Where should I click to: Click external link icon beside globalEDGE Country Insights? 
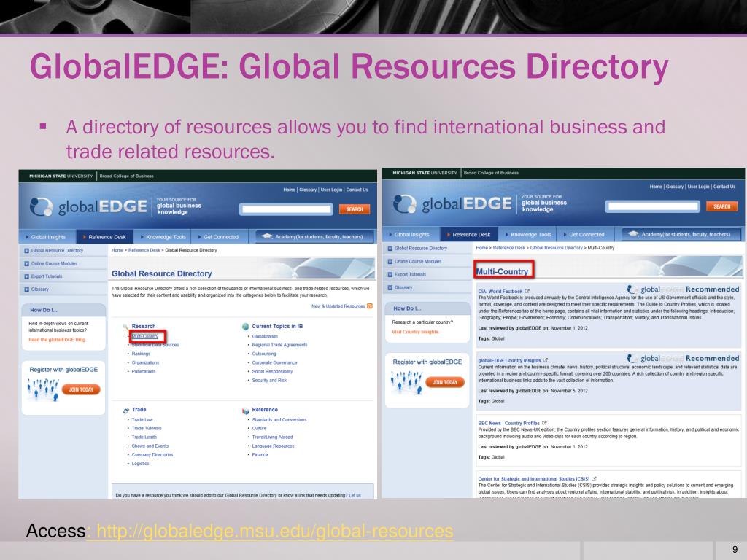546,360
